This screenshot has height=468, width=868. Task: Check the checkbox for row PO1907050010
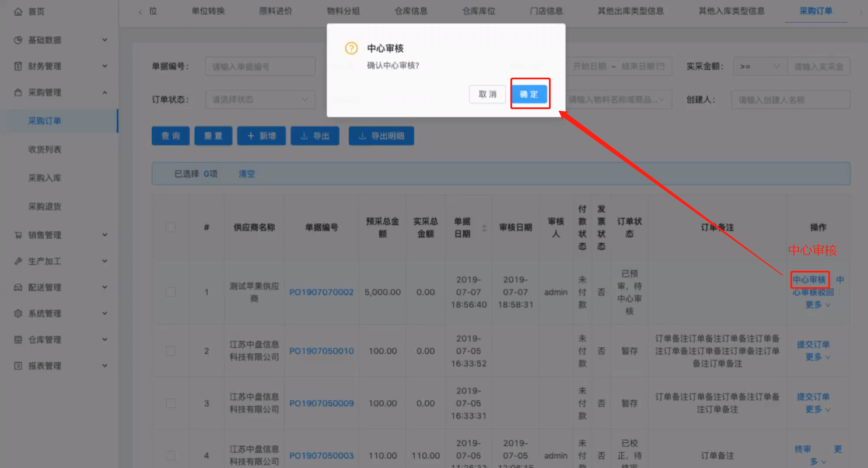(170, 351)
